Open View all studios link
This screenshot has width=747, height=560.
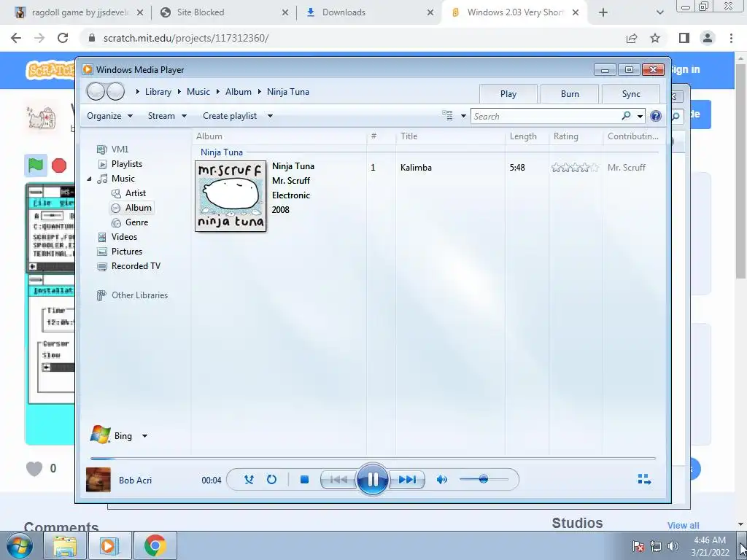[x=683, y=525]
